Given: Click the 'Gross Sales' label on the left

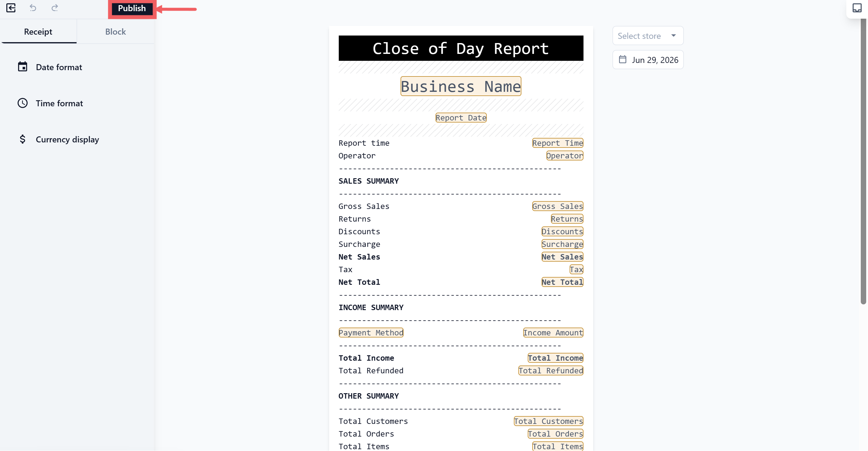Looking at the screenshot, I should point(364,206).
